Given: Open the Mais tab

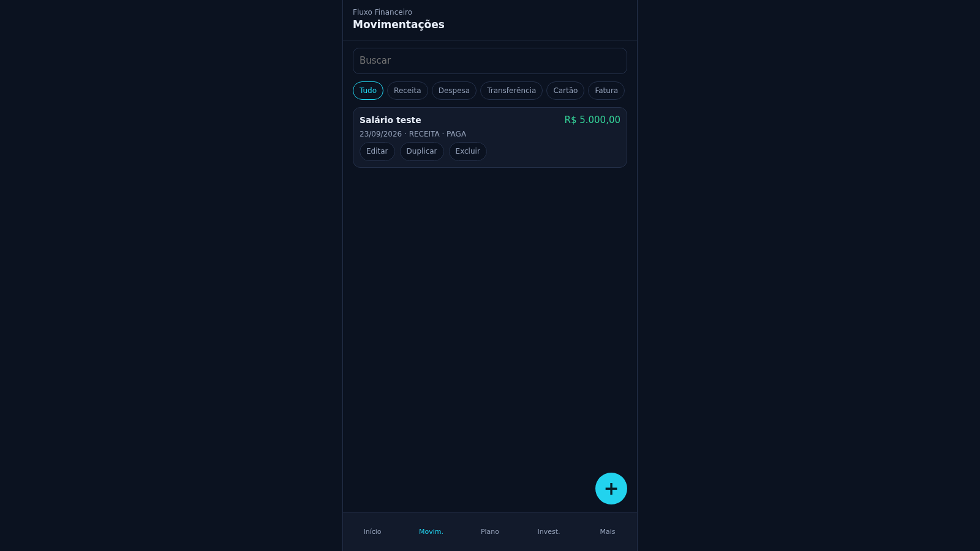Looking at the screenshot, I should click(608, 531).
